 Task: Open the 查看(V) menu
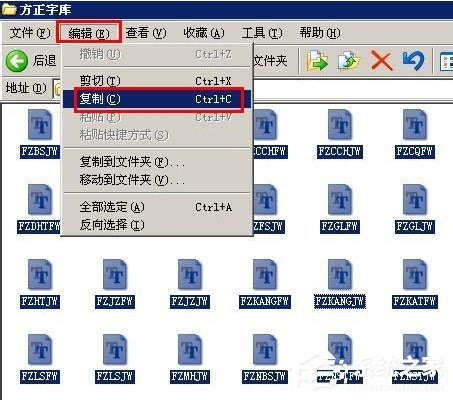[x=146, y=33]
